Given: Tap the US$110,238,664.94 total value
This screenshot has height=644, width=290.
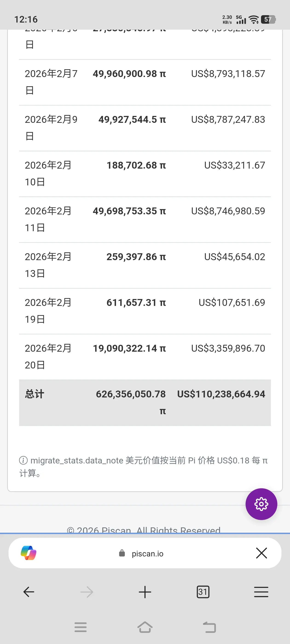Looking at the screenshot, I should click(x=221, y=394).
